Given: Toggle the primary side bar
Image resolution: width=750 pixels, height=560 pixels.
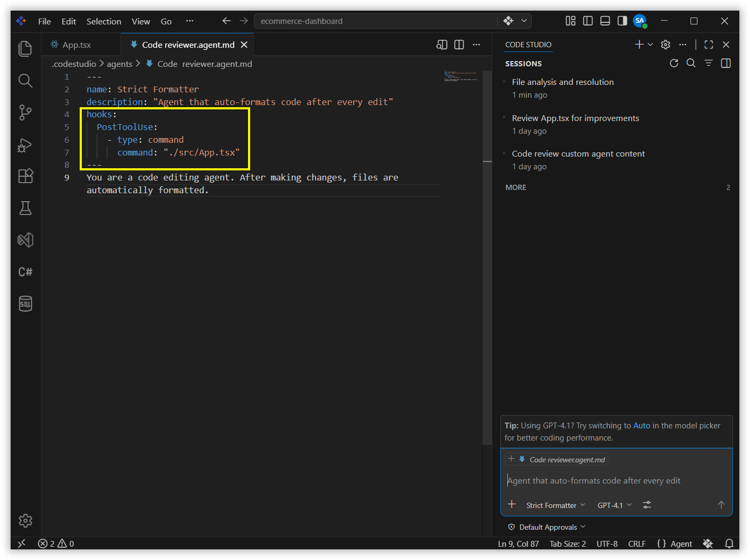Looking at the screenshot, I should pos(588,21).
